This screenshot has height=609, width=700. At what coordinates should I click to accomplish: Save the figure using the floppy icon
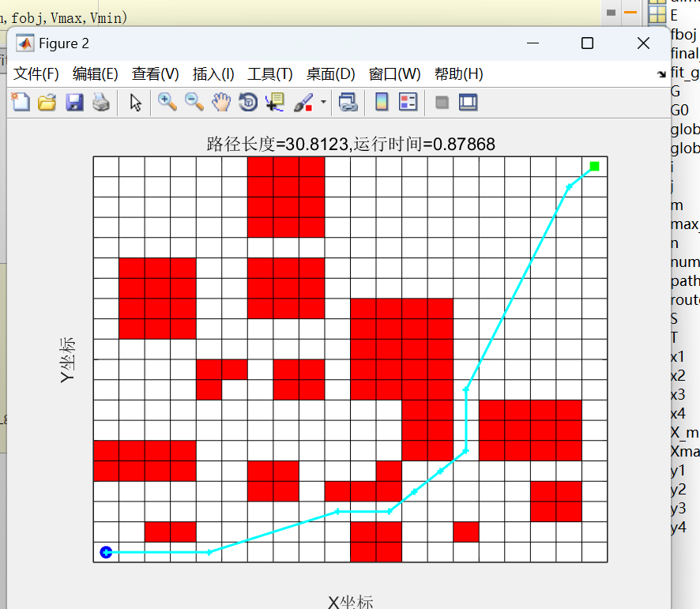click(74, 102)
